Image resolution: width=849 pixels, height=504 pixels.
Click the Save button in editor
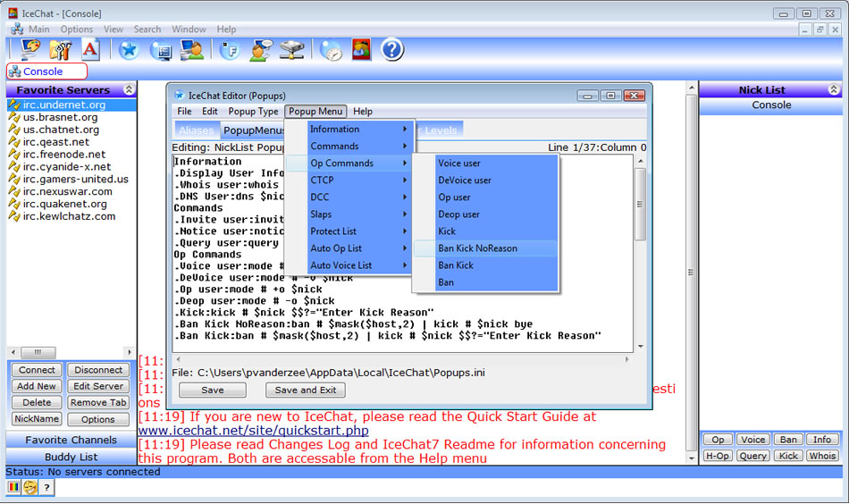213,390
